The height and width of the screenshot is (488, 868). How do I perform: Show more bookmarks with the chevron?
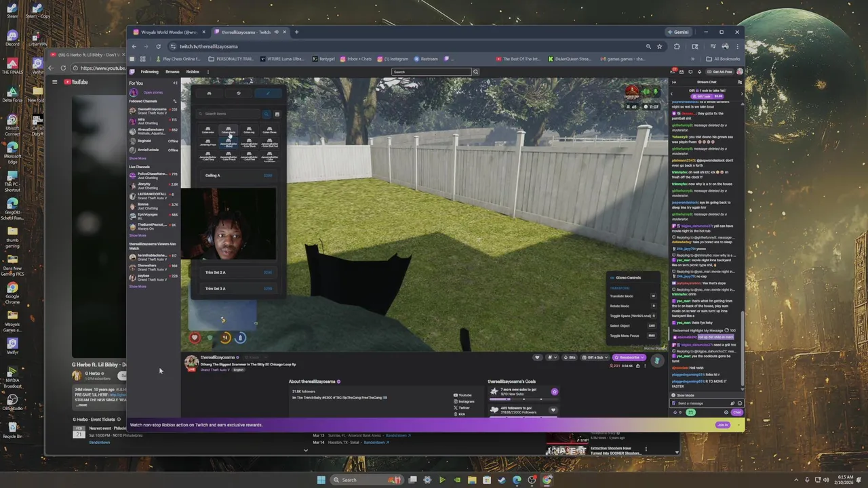point(692,59)
